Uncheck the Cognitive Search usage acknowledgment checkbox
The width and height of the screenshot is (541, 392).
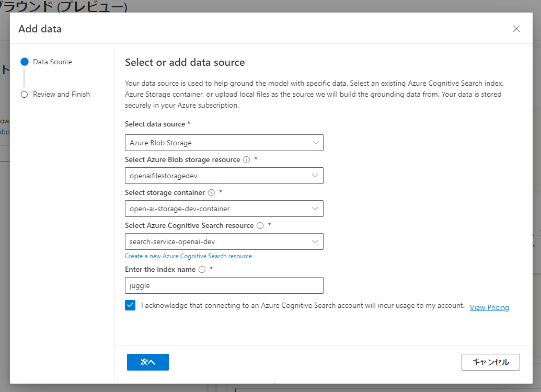[130, 305]
